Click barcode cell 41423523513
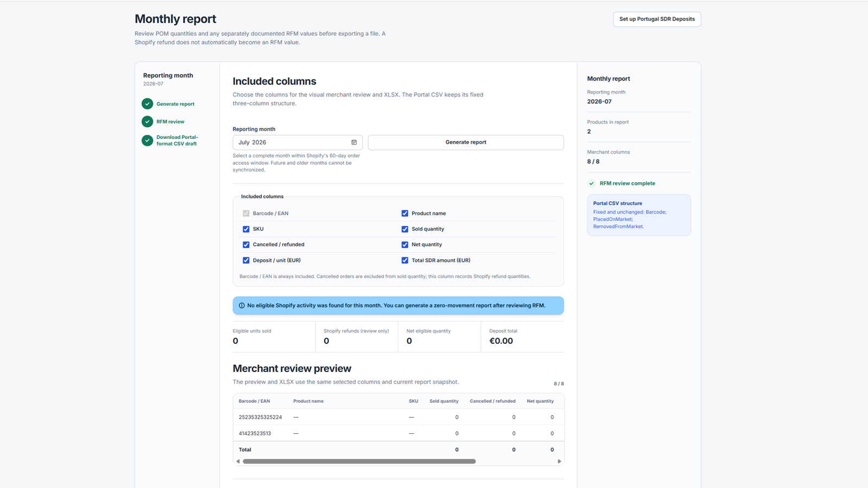The width and height of the screenshot is (868, 488). (x=255, y=433)
